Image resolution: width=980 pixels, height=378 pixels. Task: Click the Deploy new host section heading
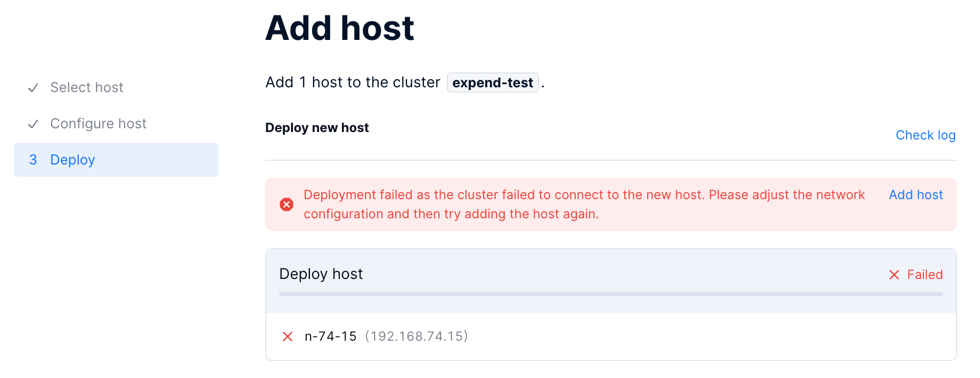click(x=317, y=128)
